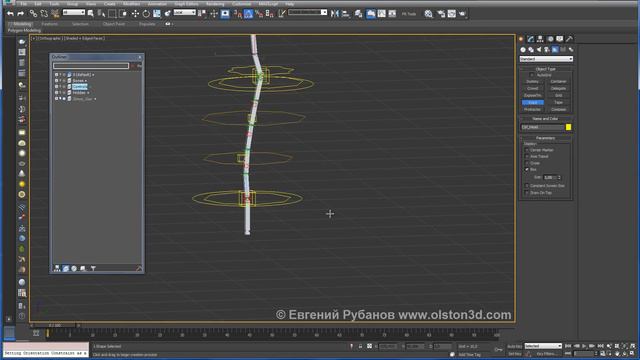Select the Geometry category icon
The image size is (640, 360).
[x=523, y=49]
